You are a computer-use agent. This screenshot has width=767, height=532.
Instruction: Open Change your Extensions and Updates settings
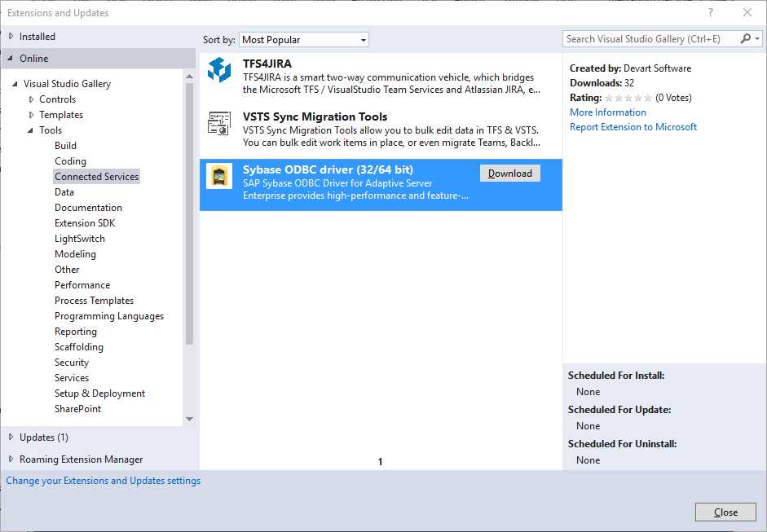(103, 480)
